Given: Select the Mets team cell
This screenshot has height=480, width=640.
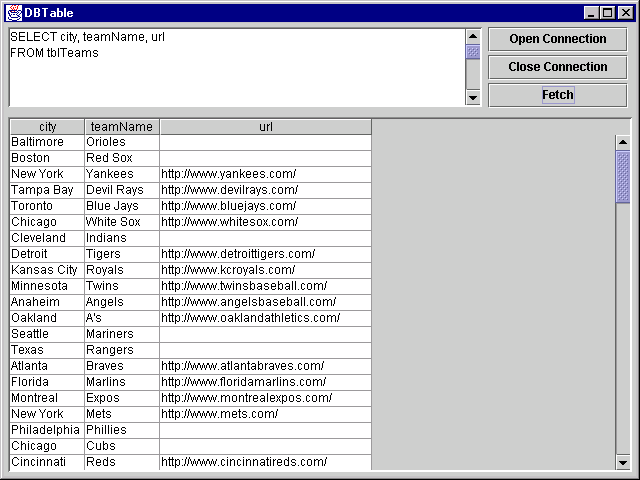Looking at the screenshot, I should (x=122, y=414).
